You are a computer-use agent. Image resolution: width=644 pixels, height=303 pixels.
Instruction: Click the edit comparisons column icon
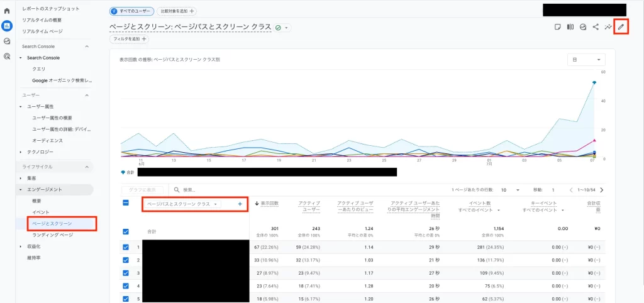pyautogui.click(x=570, y=27)
